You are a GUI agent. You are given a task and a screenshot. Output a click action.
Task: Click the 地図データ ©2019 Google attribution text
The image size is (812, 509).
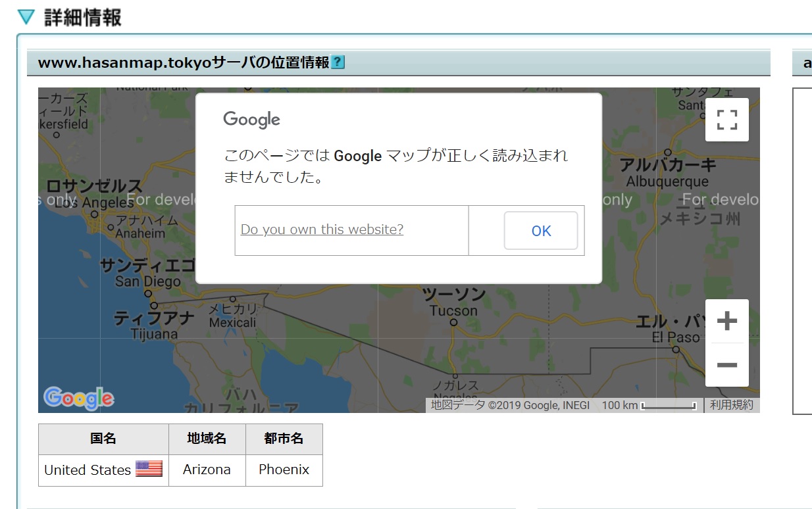tap(510, 405)
